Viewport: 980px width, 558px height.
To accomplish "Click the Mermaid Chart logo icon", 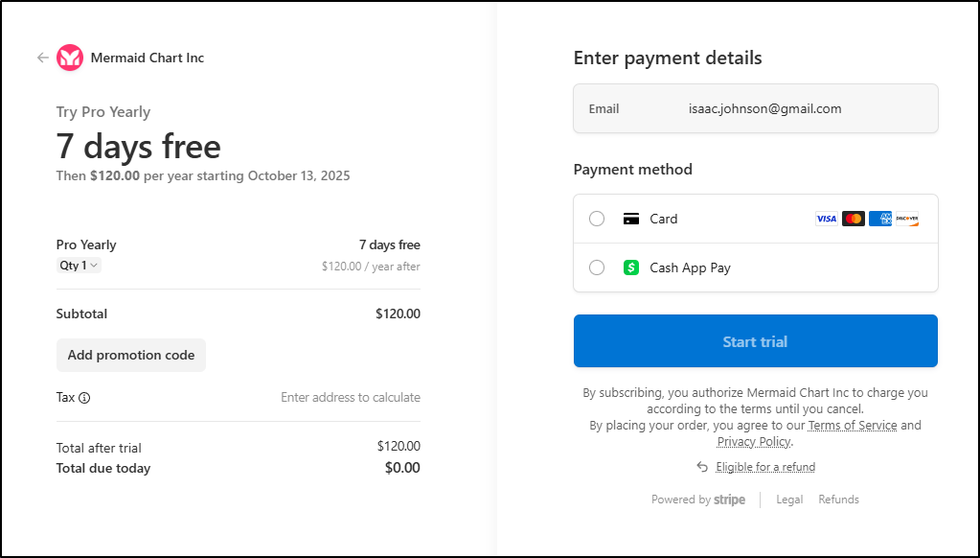I will (70, 58).
